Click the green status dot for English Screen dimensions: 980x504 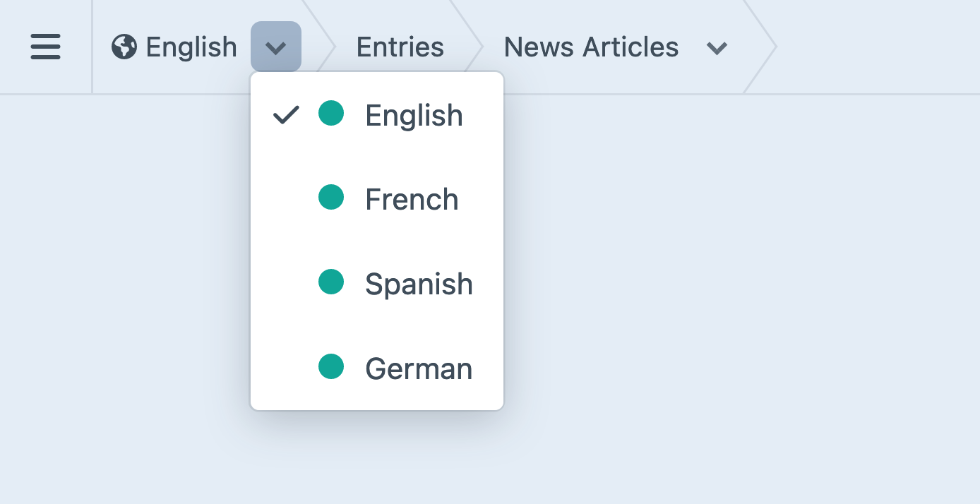pyautogui.click(x=331, y=113)
